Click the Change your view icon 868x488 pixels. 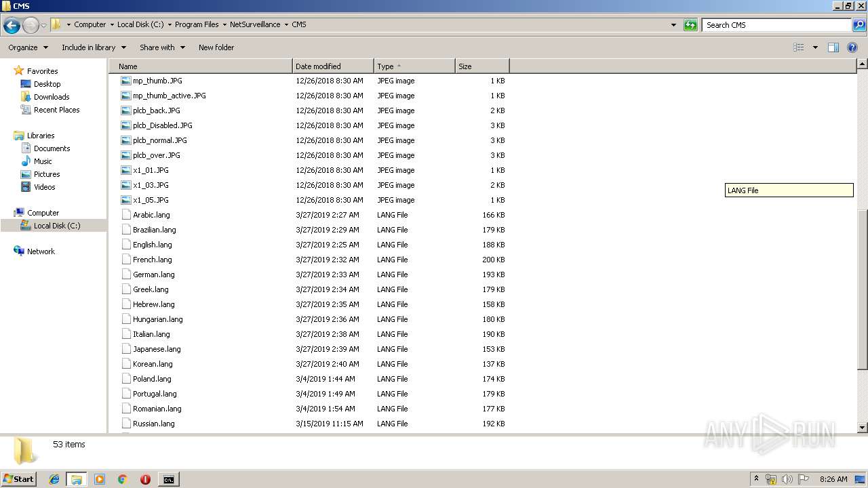tap(799, 47)
